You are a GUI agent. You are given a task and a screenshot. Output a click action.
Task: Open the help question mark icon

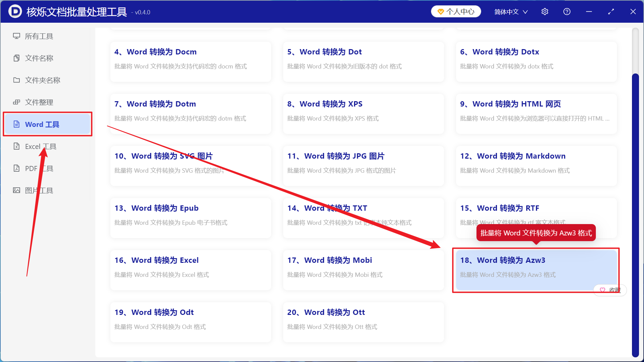pos(567,12)
